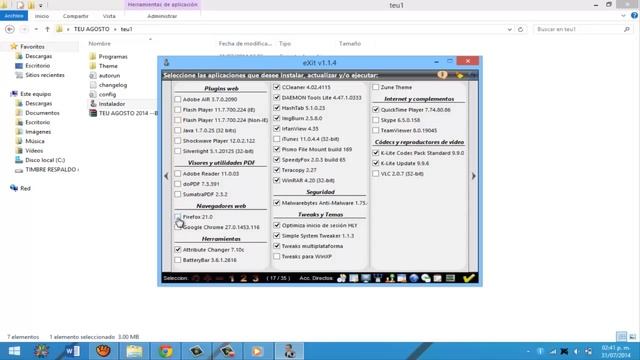Check Firefox 21.0 checkbox

(x=178, y=216)
